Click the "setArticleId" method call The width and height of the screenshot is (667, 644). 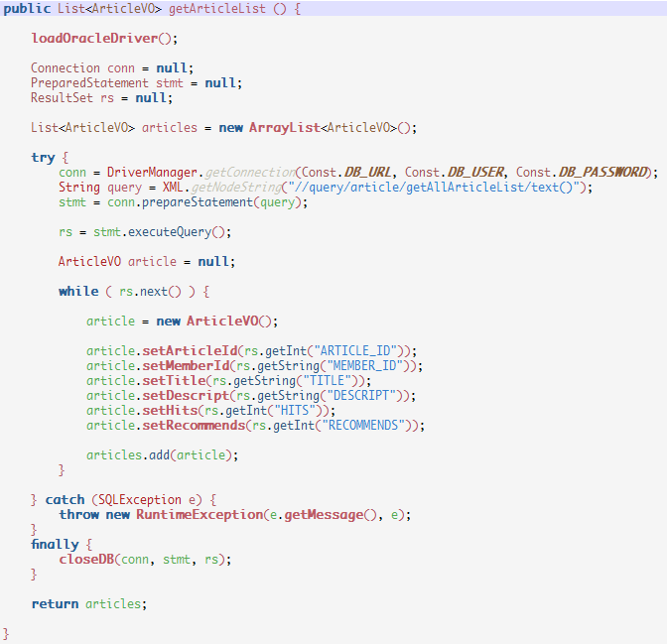tap(190, 351)
